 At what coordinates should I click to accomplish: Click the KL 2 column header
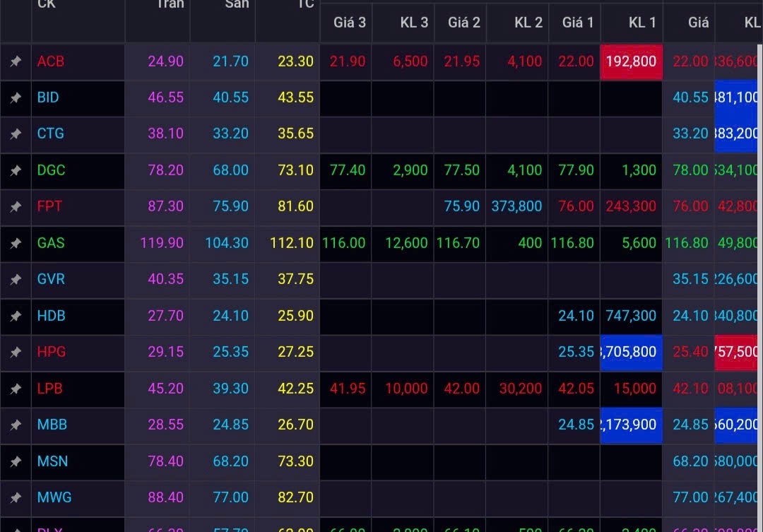[x=528, y=23]
